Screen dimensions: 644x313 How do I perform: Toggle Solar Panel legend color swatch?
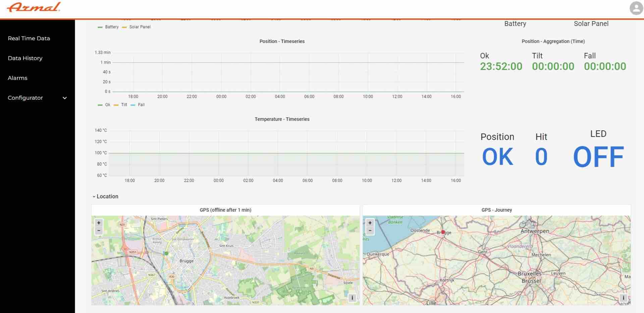[124, 27]
